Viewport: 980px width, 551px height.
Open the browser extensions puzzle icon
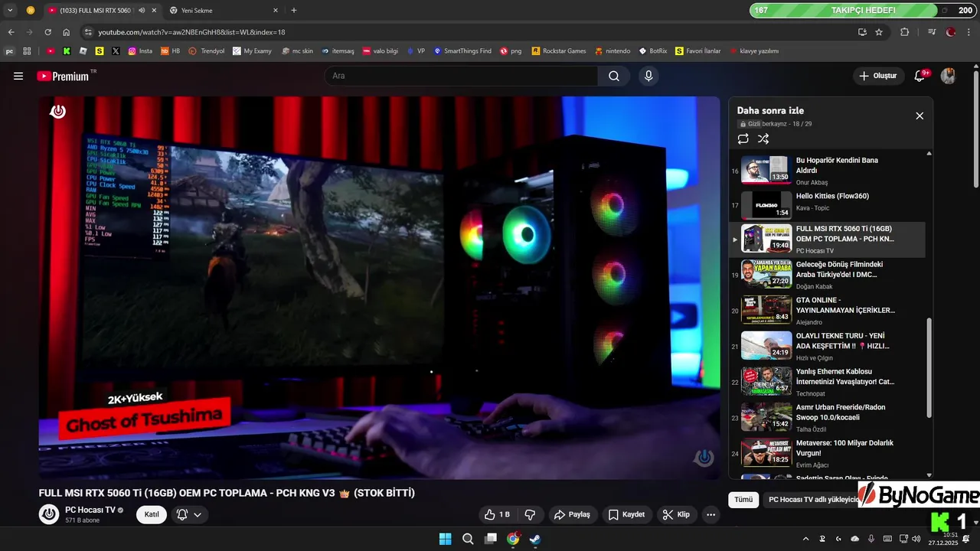(904, 32)
